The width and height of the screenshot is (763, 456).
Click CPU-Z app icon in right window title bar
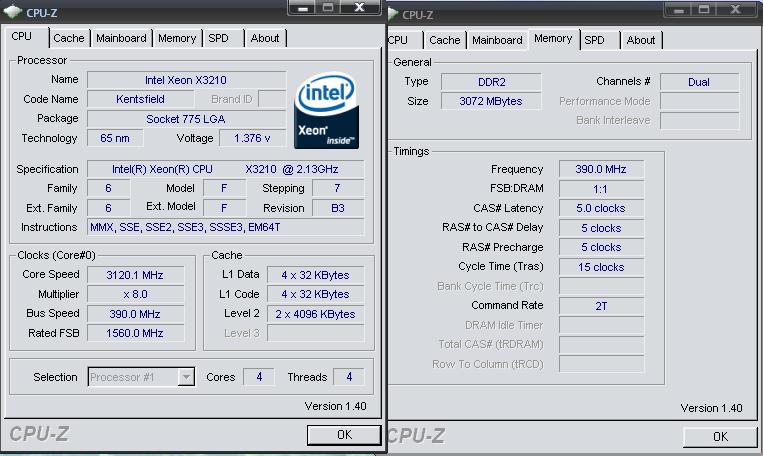(393, 14)
